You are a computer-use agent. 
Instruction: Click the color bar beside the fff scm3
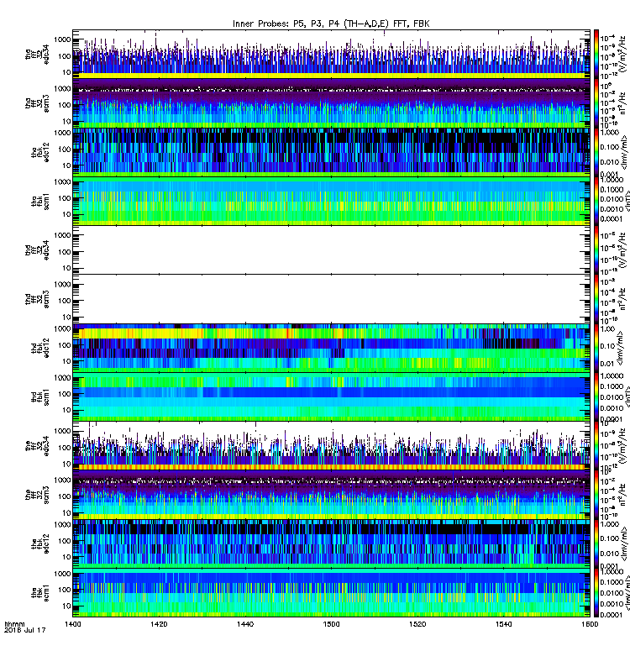(x=596, y=495)
